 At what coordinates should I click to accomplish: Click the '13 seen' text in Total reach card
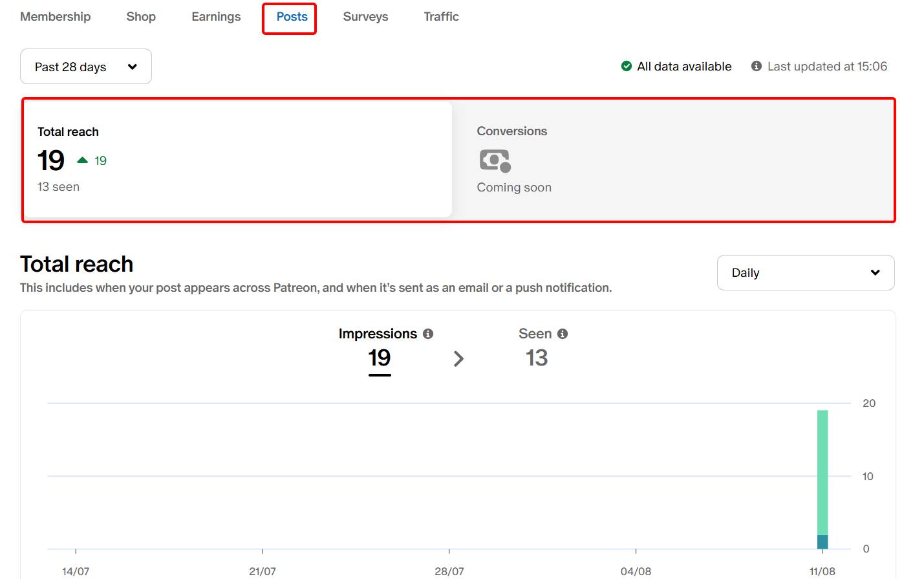click(x=58, y=187)
